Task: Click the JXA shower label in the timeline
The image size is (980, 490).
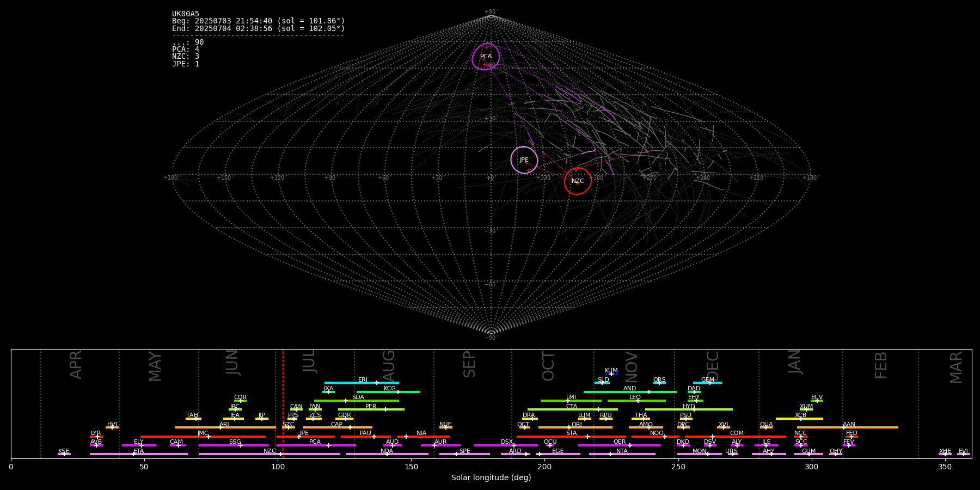Action: tap(329, 389)
